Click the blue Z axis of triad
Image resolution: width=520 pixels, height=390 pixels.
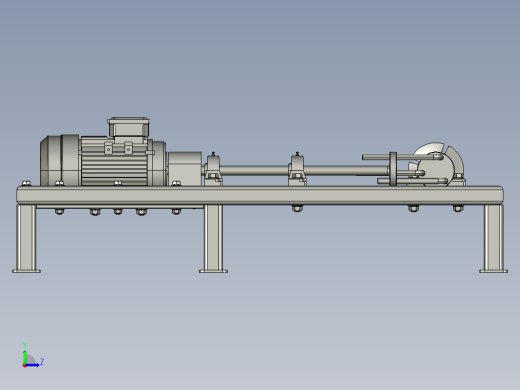[x=32, y=365]
